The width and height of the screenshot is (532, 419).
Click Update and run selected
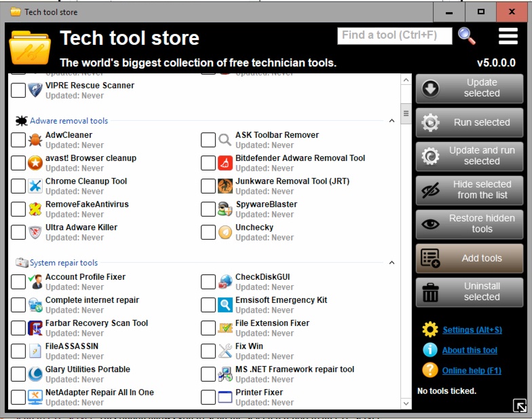click(470, 156)
